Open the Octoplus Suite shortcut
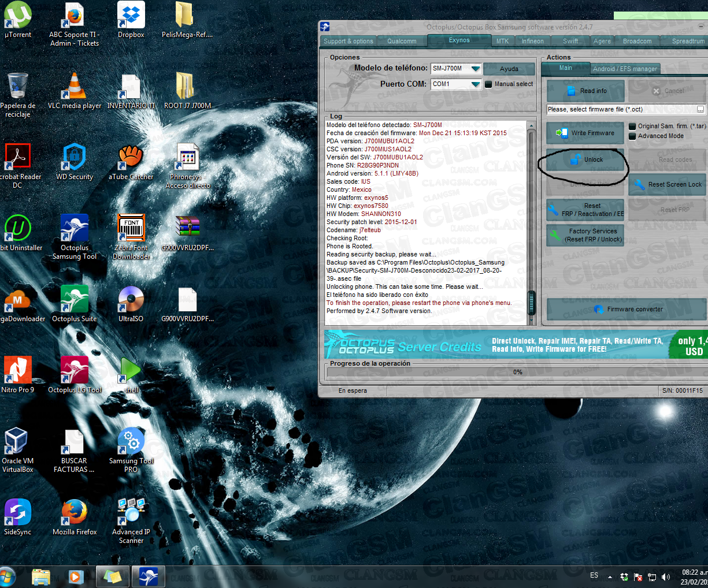Image resolution: width=708 pixels, height=588 pixels. pyautogui.click(x=75, y=304)
